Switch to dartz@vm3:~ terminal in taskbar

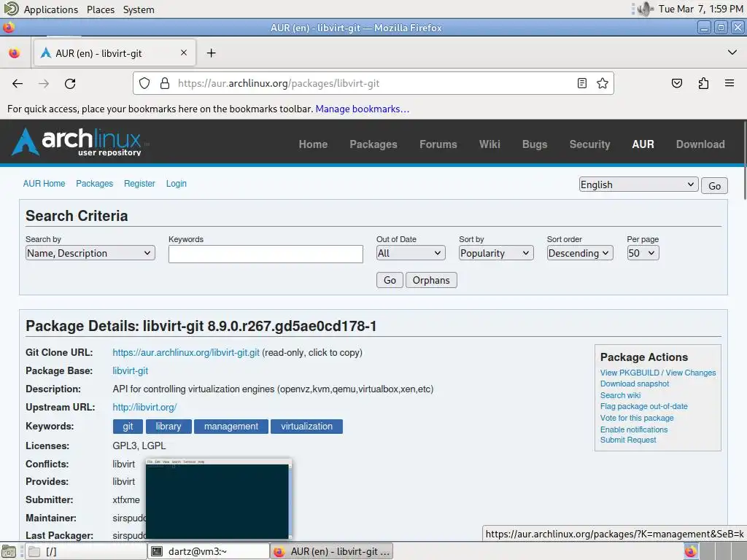209,551
